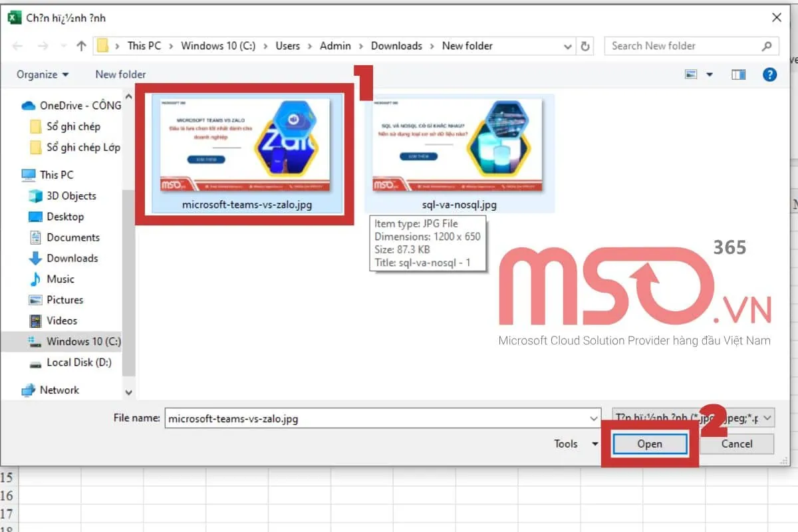Click Downloads in the address breadcrumb
Image resolution: width=798 pixels, height=532 pixels.
pos(396,46)
